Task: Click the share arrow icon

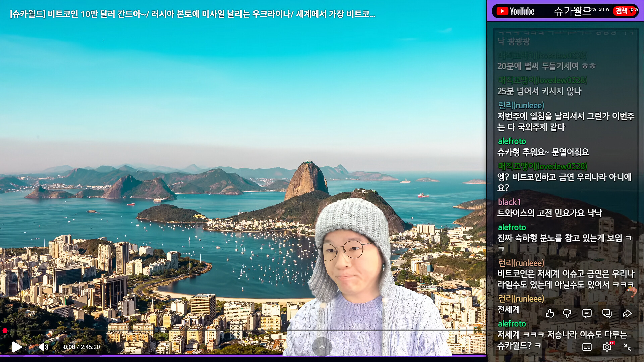Action: (627, 313)
